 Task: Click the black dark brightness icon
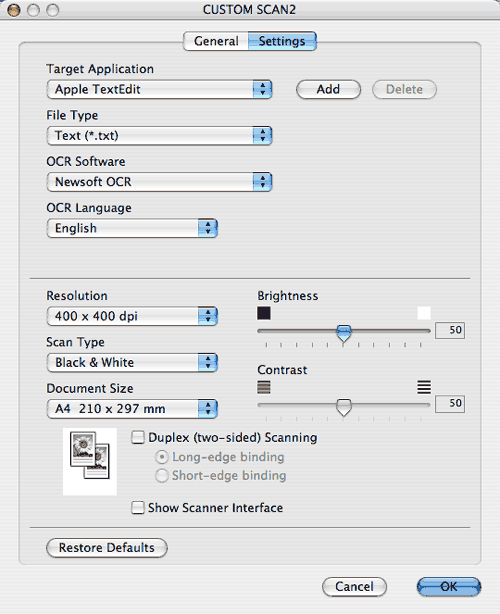point(264,313)
